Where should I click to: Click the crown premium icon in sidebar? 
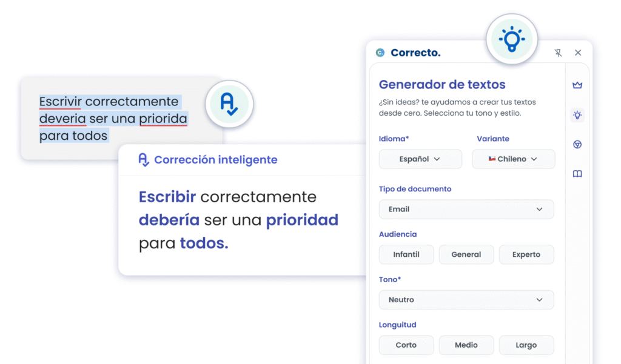coord(577,85)
